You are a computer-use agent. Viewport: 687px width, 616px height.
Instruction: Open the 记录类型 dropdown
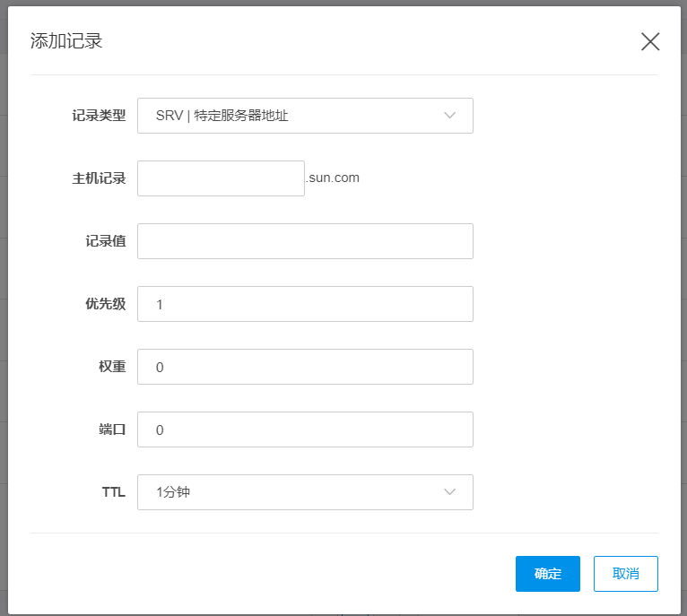pyautogui.click(x=305, y=116)
